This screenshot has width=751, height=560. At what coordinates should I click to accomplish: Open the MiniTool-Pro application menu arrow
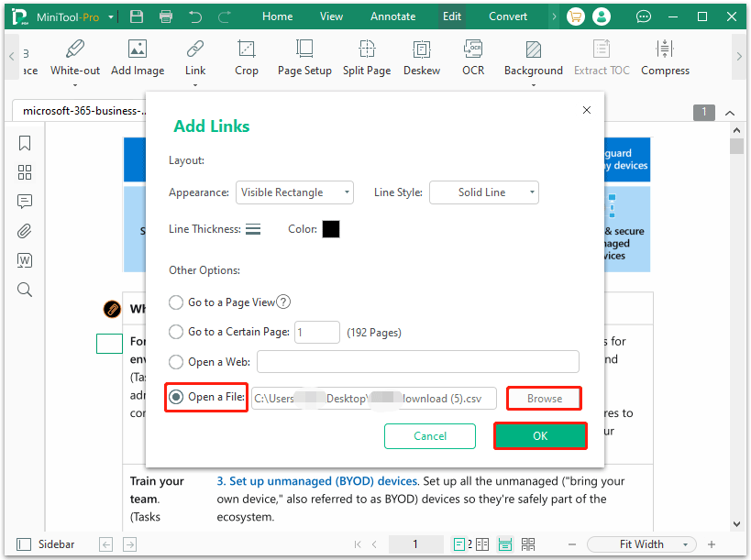pos(111,17)
